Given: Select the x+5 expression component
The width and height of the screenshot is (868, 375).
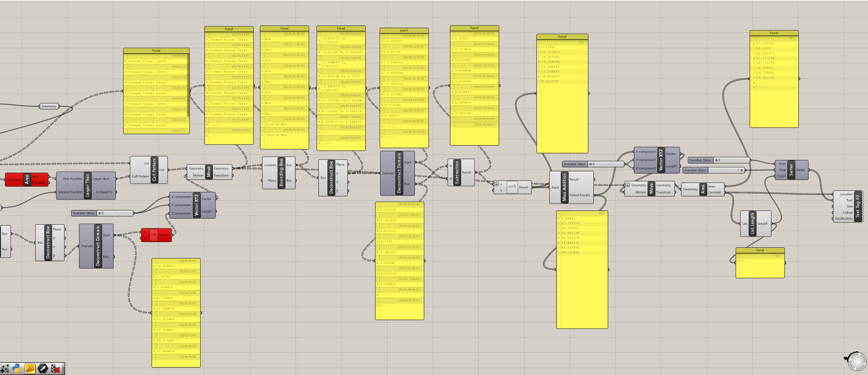Looking at the screenshot, I should point(512,187).
